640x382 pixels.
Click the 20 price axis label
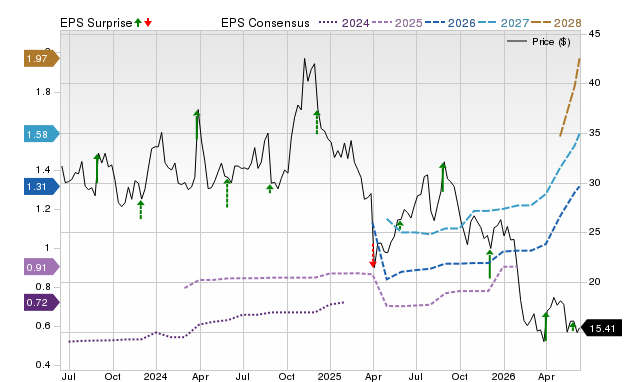coord(595,282)
